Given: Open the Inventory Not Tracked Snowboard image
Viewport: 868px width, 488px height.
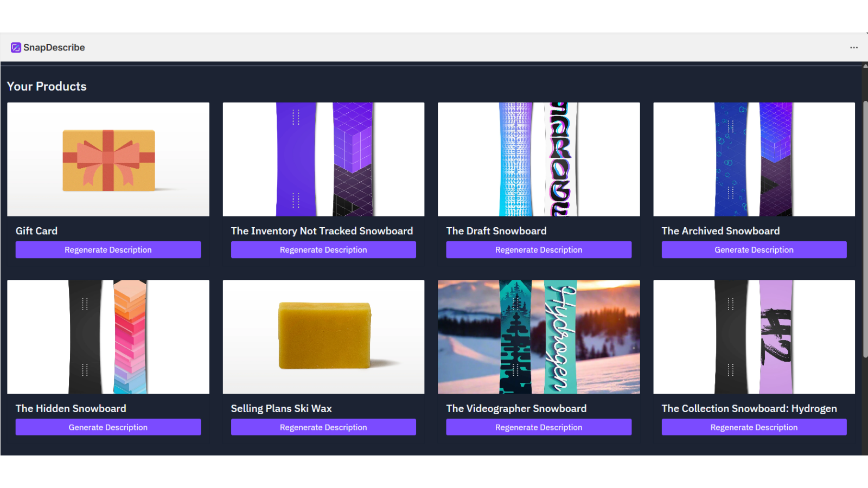Looking at the screenshot, I should click(x=323, y=159).
